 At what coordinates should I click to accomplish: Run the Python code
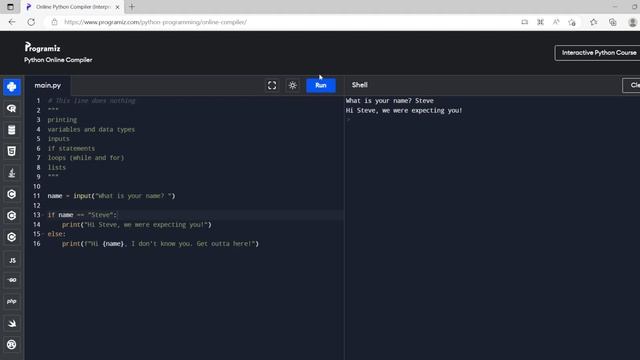tap(321, 85)
